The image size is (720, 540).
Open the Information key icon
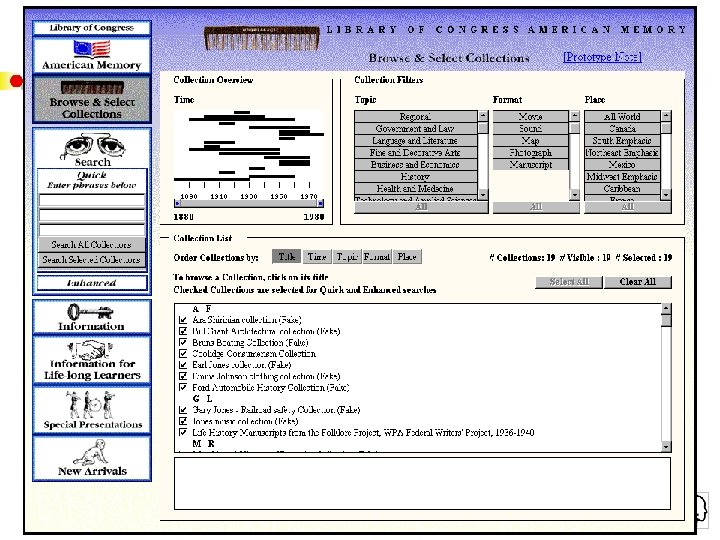pyautogui.click(x=90, y=312)
